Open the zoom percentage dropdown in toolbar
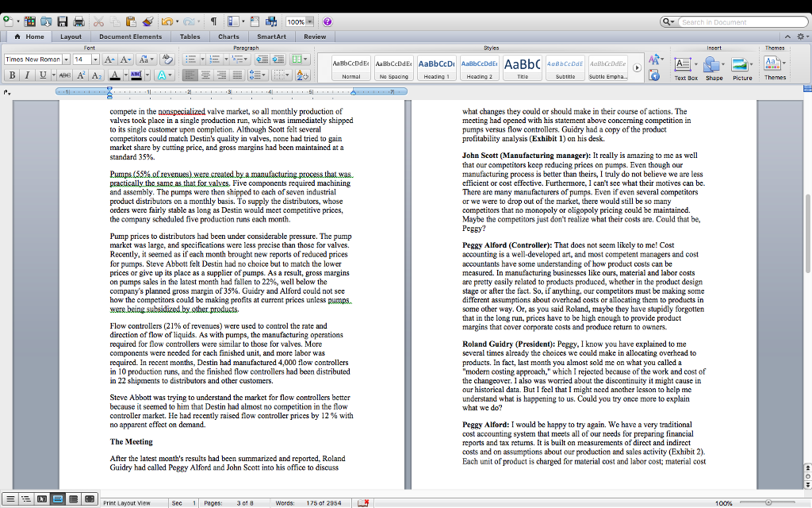Screen dimensions: 812x508 click(x=310, y=21)
